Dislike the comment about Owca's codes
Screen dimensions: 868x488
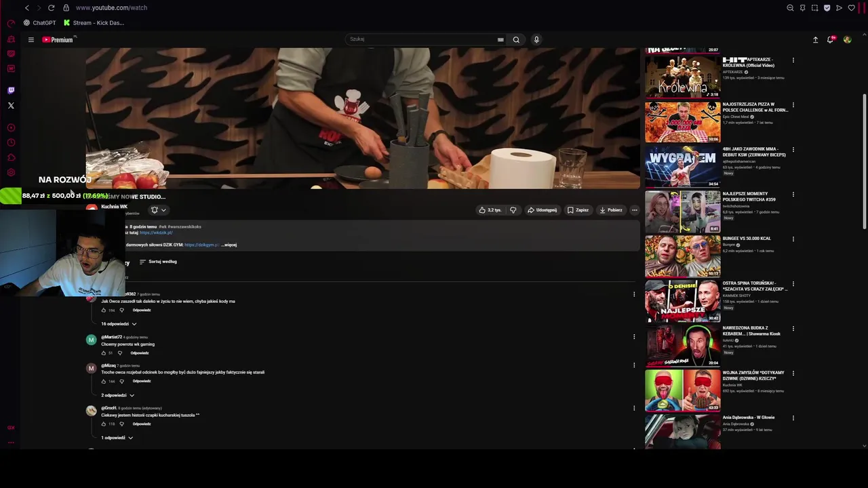(123, 310)
